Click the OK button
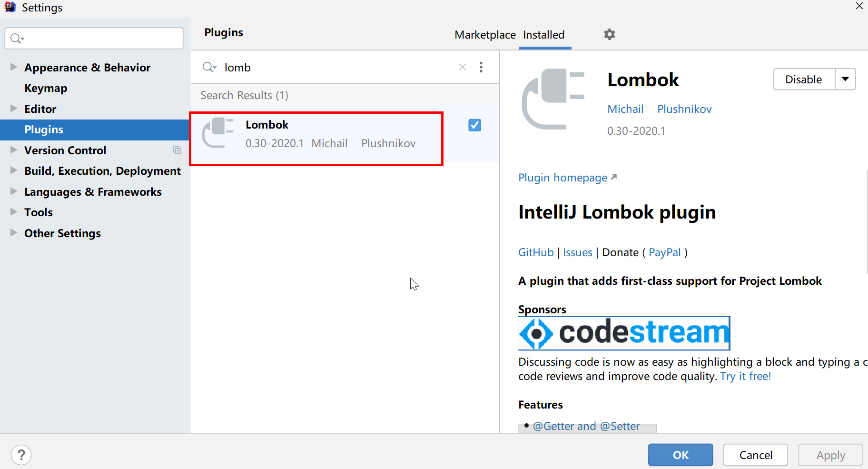This screenshot has height=469, width=868. click(x=681, y=455)
